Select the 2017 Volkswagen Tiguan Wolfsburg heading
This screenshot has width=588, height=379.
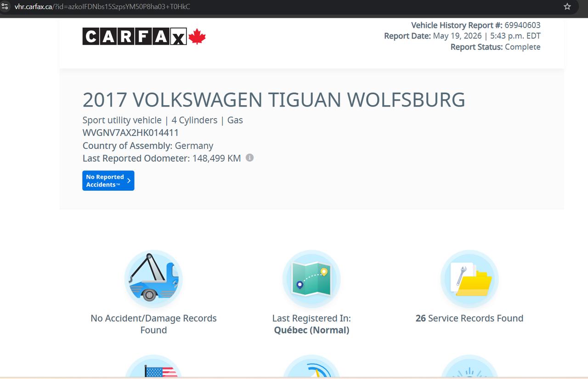pos(274,100)
